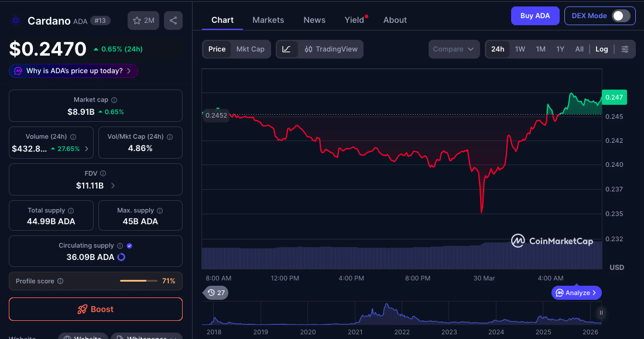Enable Log scale on the chart
Viewport: 644px width, 339px height.
click(x=601, y=49)
